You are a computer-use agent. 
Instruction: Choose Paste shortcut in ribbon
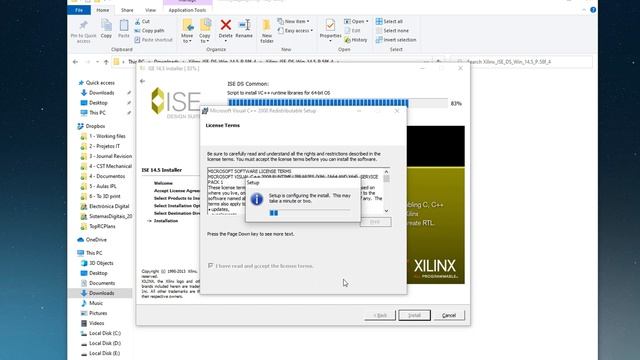pos(153,40)
